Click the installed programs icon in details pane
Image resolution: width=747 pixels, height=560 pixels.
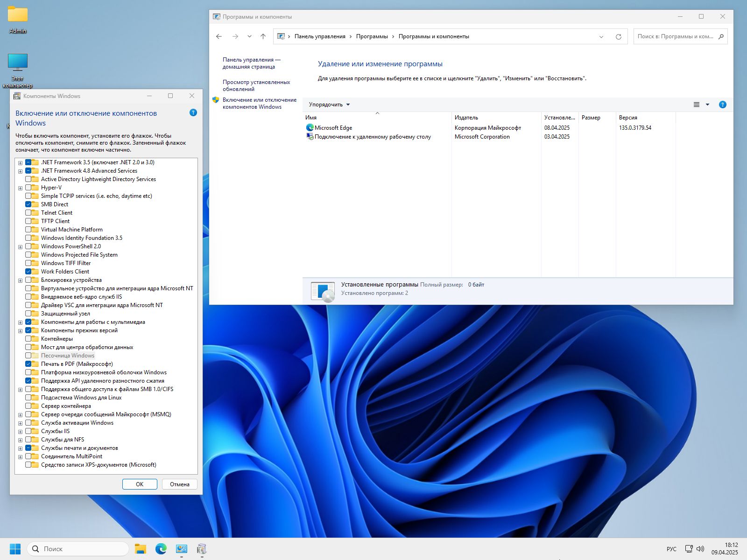click(x=323, y=292)
